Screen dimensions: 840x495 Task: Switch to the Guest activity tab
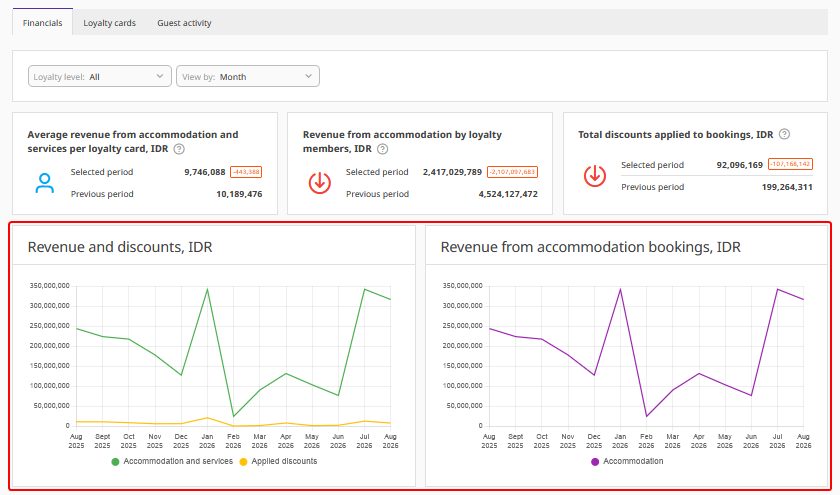pos(184,23)
